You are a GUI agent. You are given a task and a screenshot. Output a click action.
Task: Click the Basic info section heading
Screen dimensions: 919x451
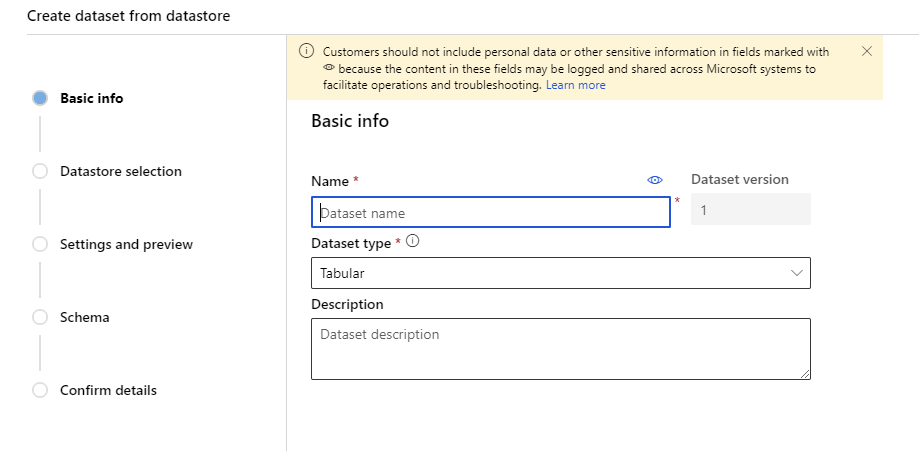click(350, 121)
